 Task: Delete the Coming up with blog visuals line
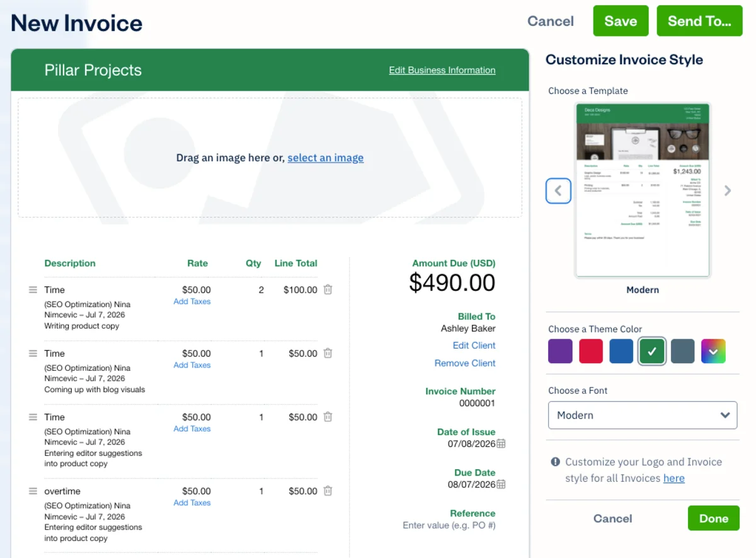pos(328,354)
